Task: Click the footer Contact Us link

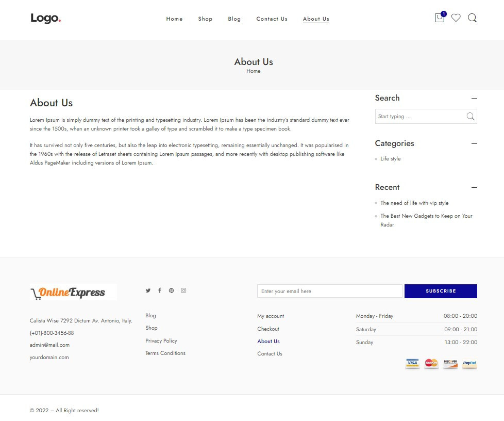Action: tap(270, 353)
